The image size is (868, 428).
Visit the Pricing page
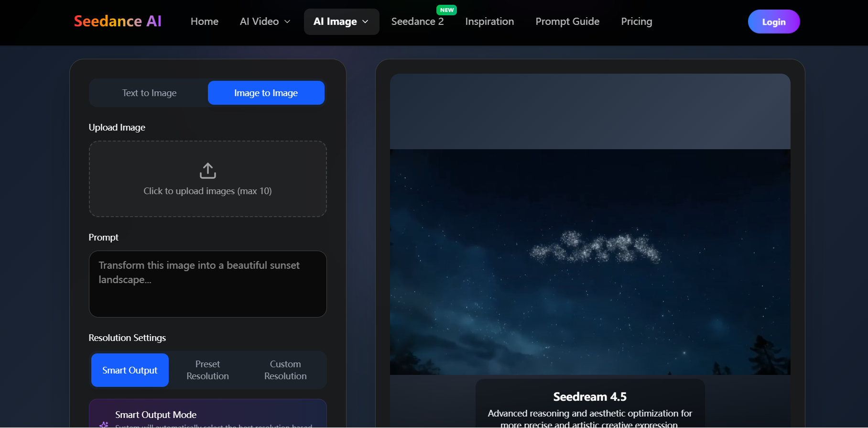(x=636, y=22)
